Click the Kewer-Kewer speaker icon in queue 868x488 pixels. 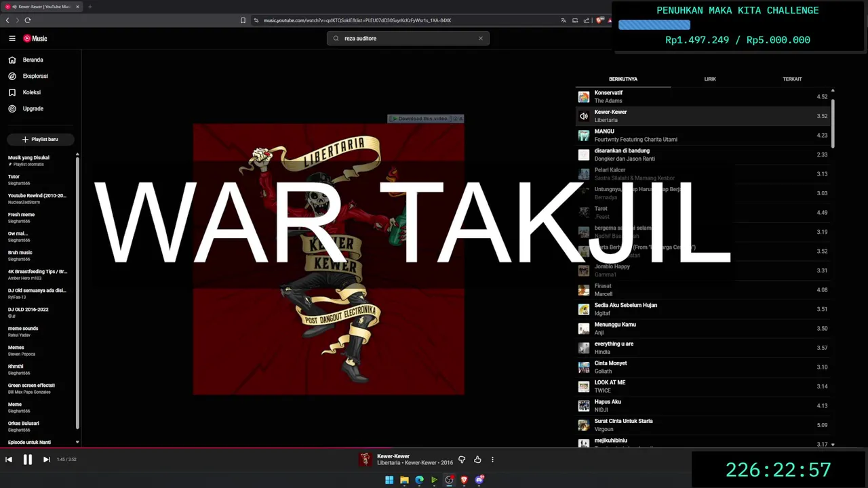tap(584, 116)
